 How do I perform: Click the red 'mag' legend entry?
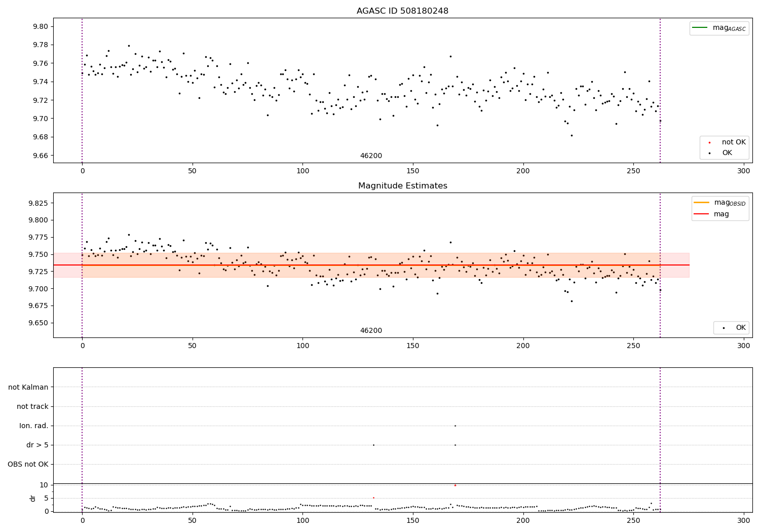click(x=711, y=214)
